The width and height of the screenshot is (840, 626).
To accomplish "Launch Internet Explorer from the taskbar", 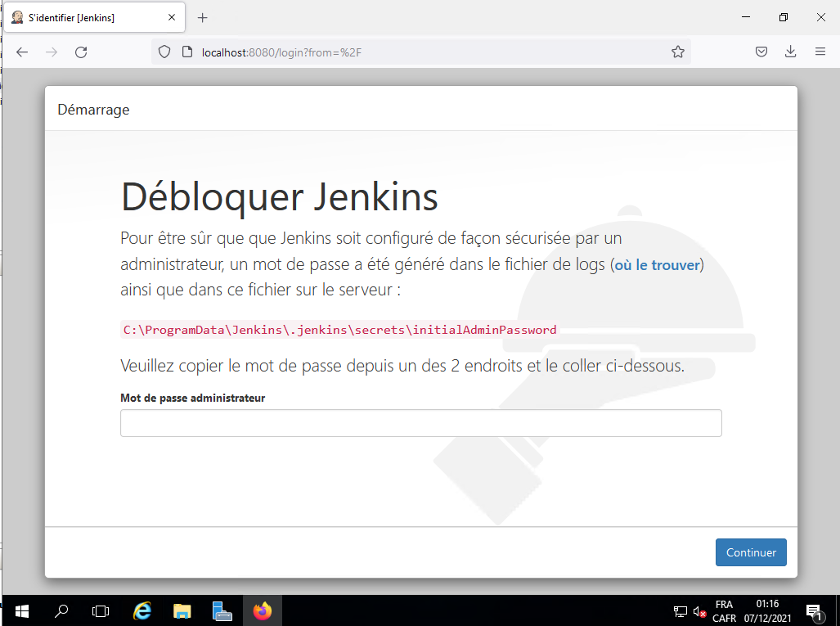I will pos(142,610).
